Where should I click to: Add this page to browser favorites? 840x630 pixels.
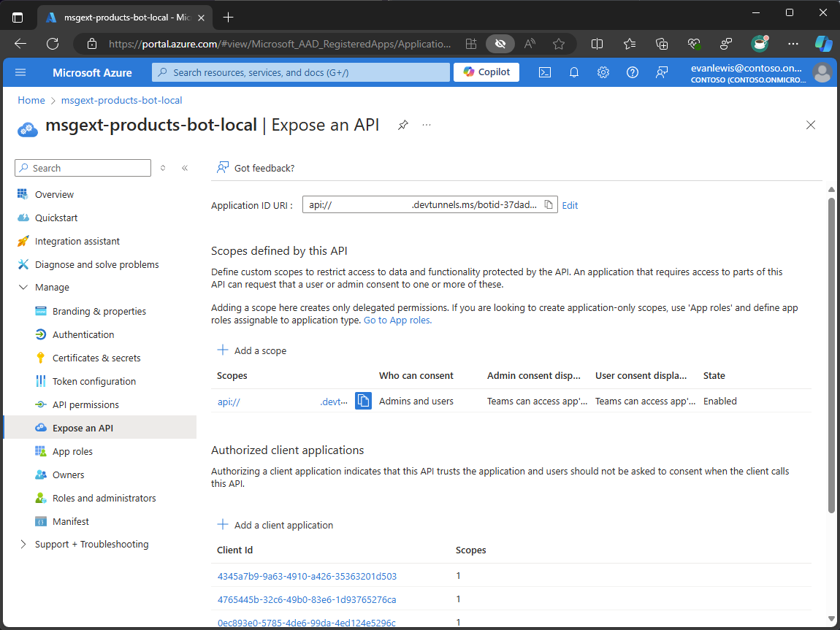[559, 44]
